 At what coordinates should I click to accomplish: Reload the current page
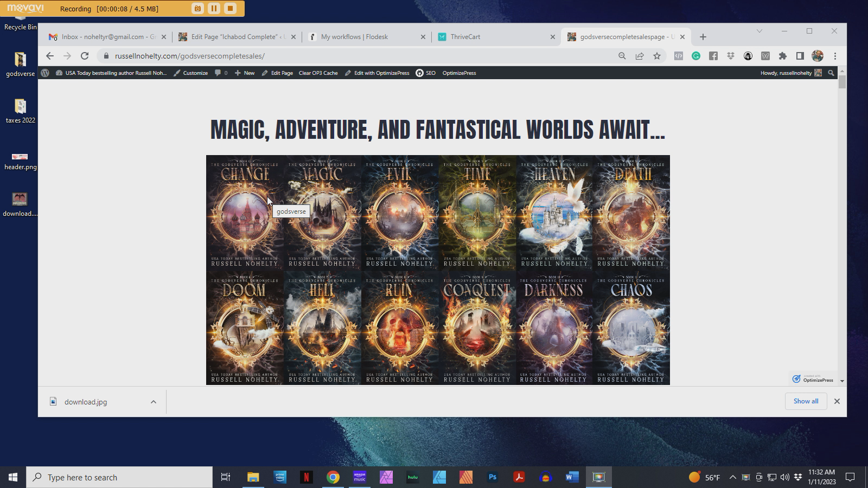(x=85, y=56)
